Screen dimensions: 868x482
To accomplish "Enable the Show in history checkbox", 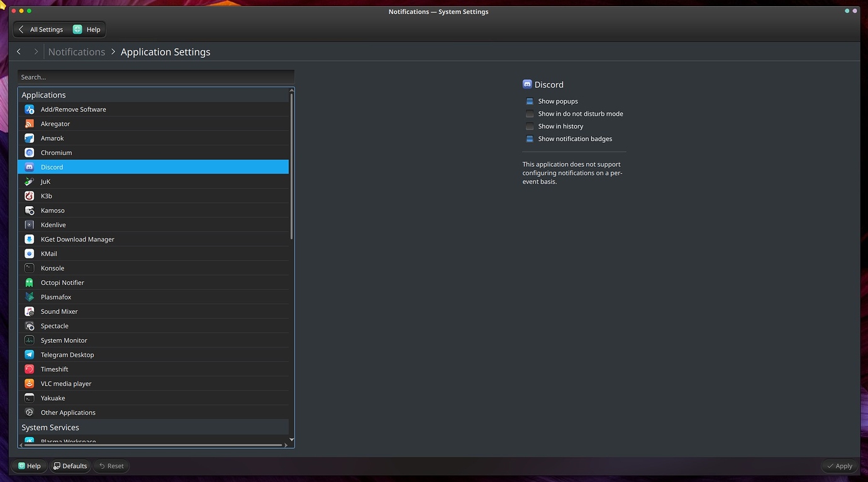I will pyautogui.click(x=530, y=126).
